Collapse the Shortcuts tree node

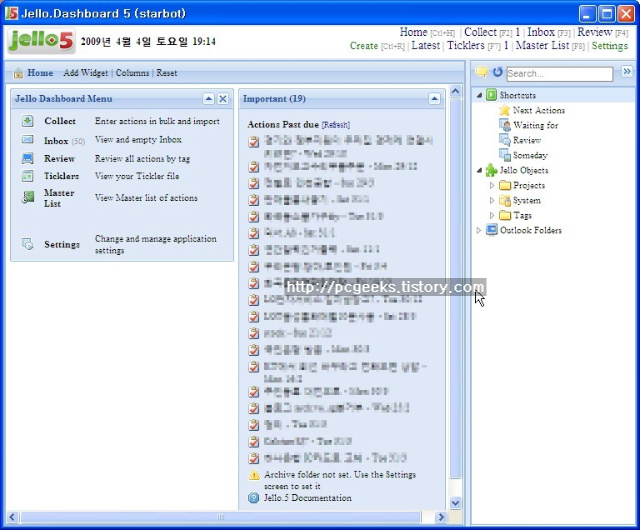point(480,95)
